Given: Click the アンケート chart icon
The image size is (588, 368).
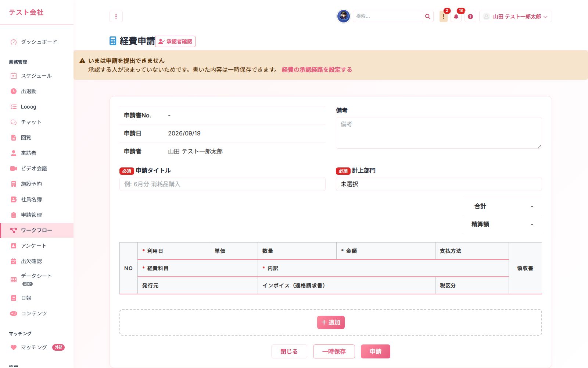Looking at the screenshot, I should [14, 246].
